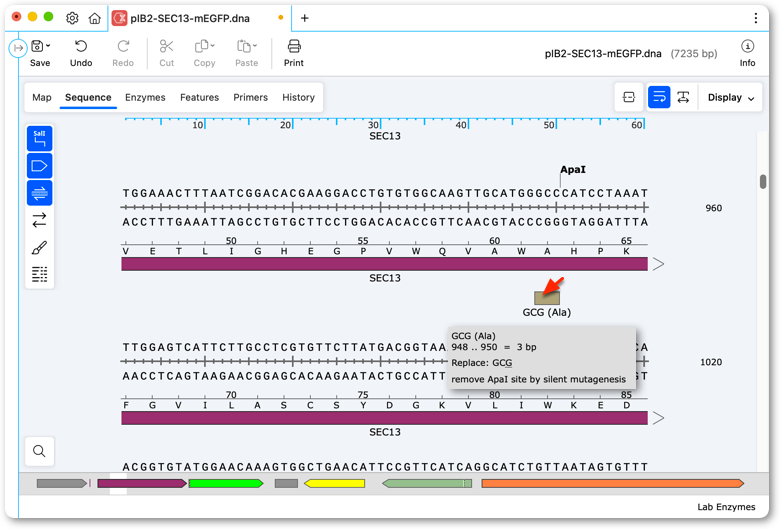Click the feature arrow end at row 960
Screen dimensions: 780x529
(658, 264)
